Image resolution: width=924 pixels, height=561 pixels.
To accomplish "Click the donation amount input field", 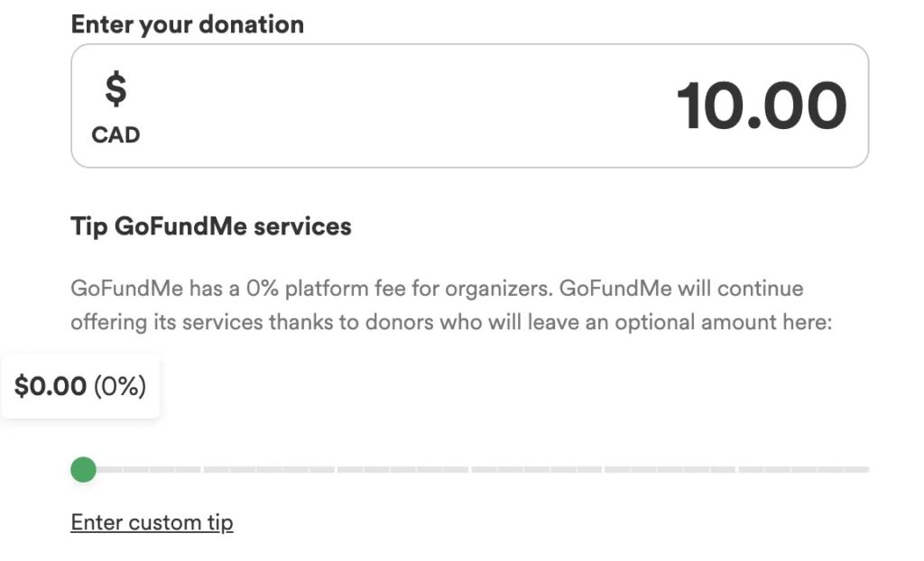I will pyautogui.click(x=469, y=106).
